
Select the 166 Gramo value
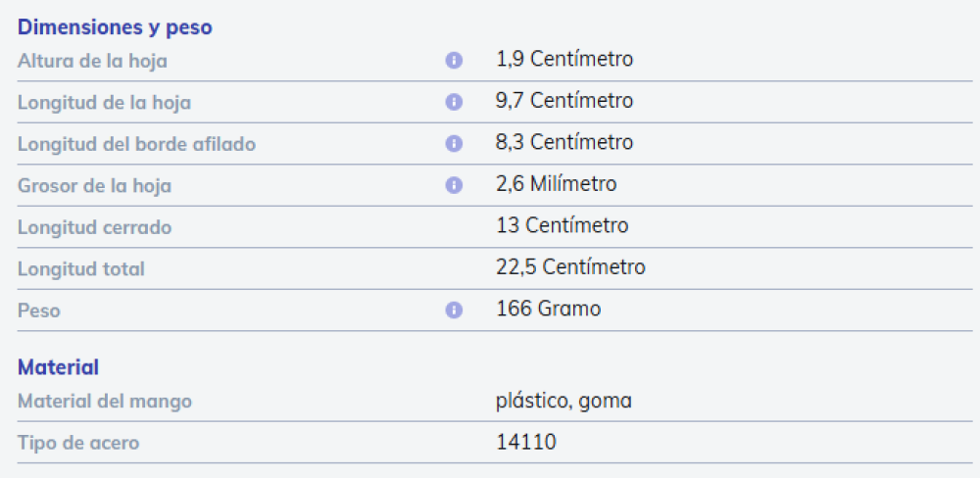pos(548,310)
